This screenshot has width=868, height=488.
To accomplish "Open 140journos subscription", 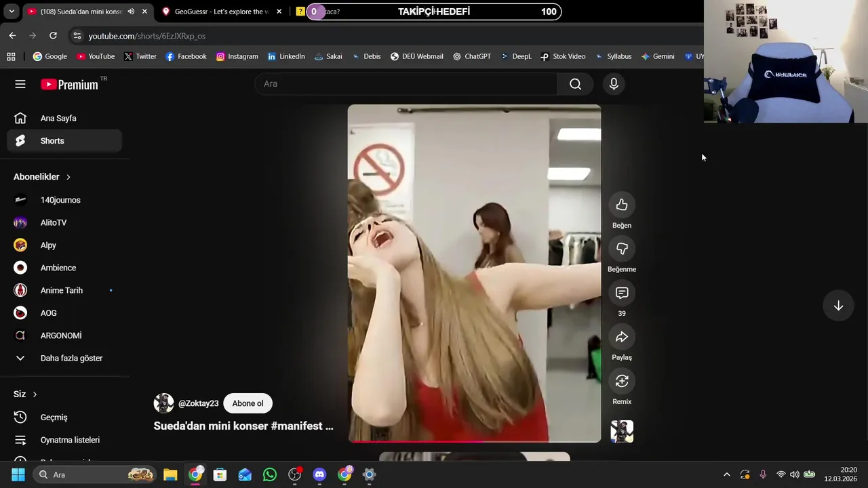I will [x=64, y=200].
